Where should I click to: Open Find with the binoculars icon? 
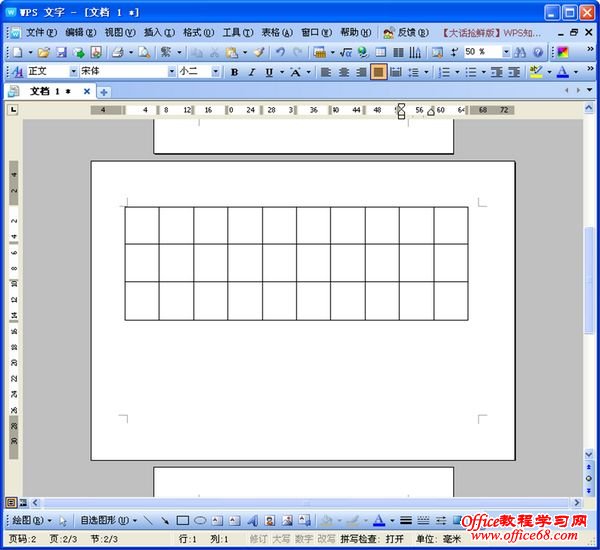pyautogui.click(x=520, y=52)
